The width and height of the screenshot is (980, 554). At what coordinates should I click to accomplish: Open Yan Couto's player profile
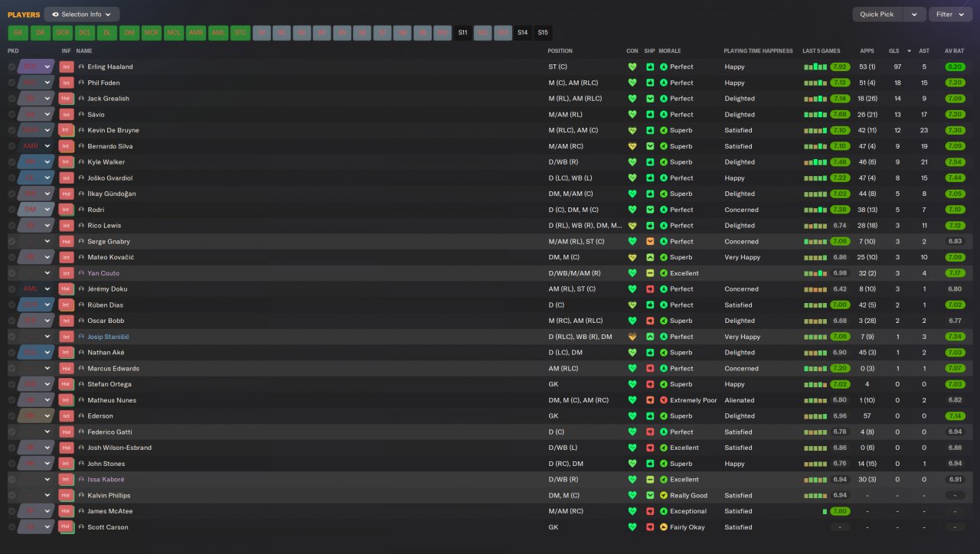point(103,273)
